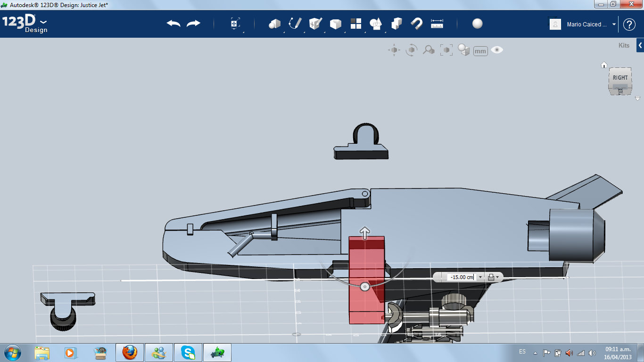Expand the Kits side panel
Screen dimensions: 644x362
pyautogui.click(x=640, y=45)
